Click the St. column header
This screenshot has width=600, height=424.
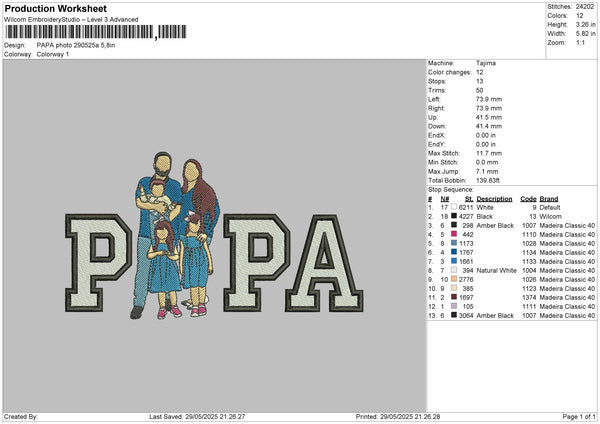(469, 199)
